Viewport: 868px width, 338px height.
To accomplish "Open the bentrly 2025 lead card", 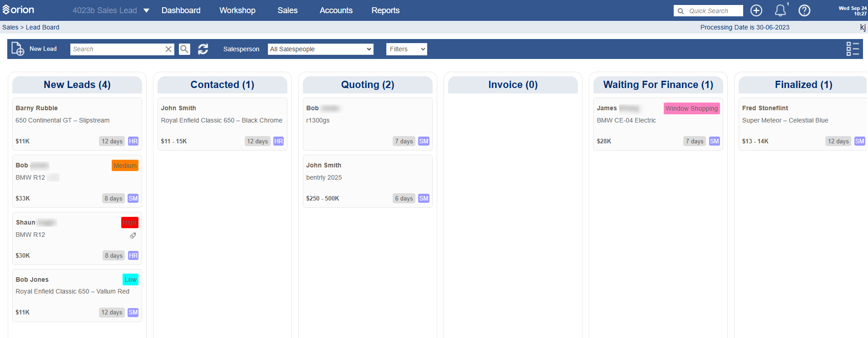I will pyautogui.click(x=368, y=181).
